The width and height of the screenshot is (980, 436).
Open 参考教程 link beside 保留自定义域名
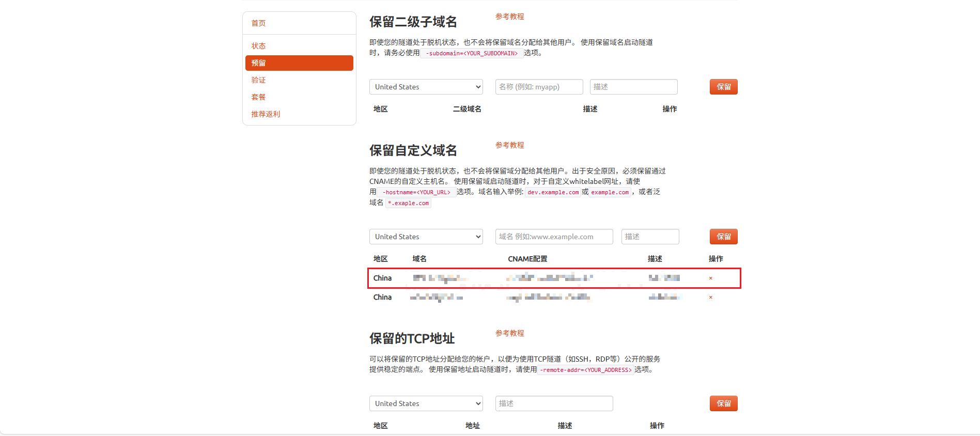tap(509, 145)
